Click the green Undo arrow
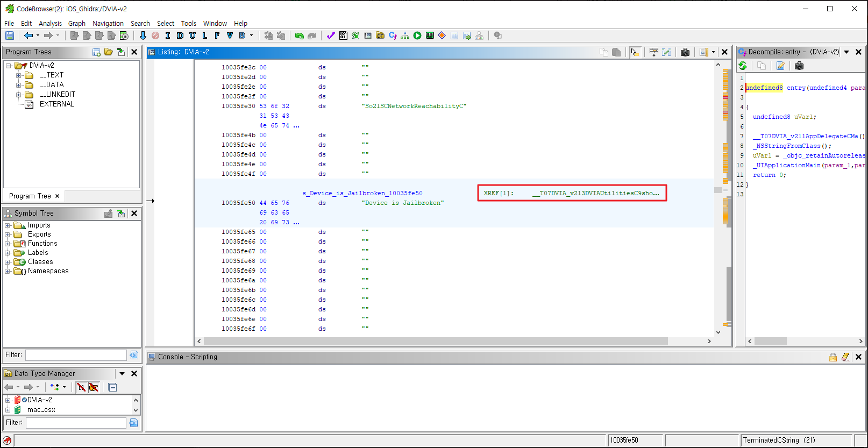Image resolution: width=868 pixels, height=448 pixels. (x=299, y=35)
